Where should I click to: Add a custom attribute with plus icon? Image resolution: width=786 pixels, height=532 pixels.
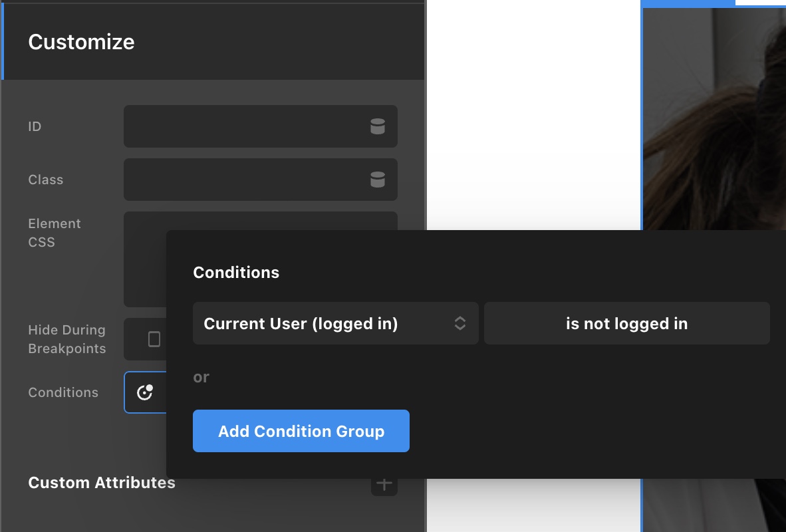pyautogui.click(x=384, y=484)
